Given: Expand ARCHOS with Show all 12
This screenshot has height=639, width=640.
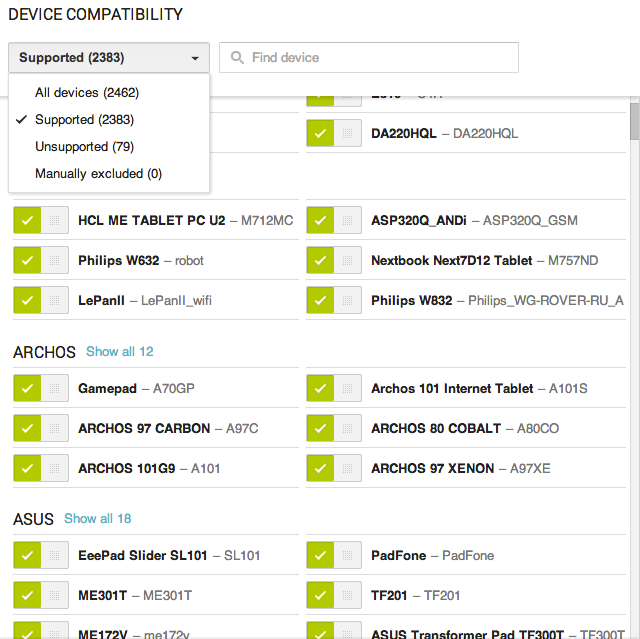Looking at the screenshot, I should [119, 352].
